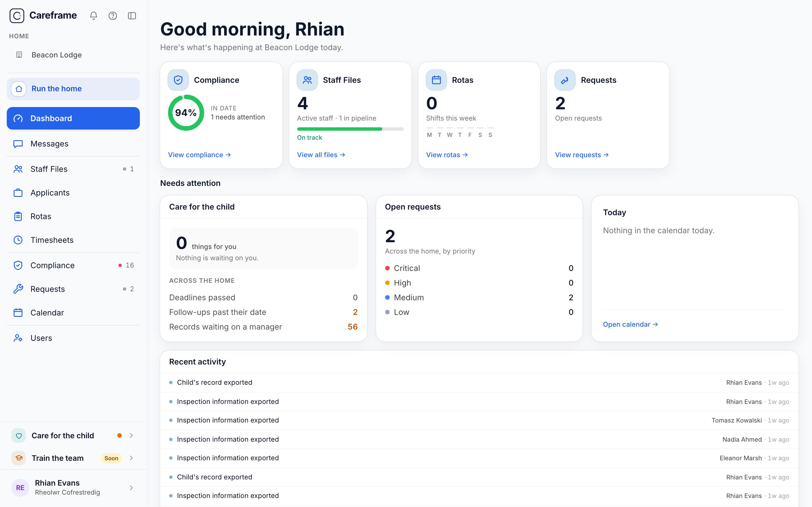The image size is (812, 507).
Task: Expand the Train the team section
Action: click(73, 458)
